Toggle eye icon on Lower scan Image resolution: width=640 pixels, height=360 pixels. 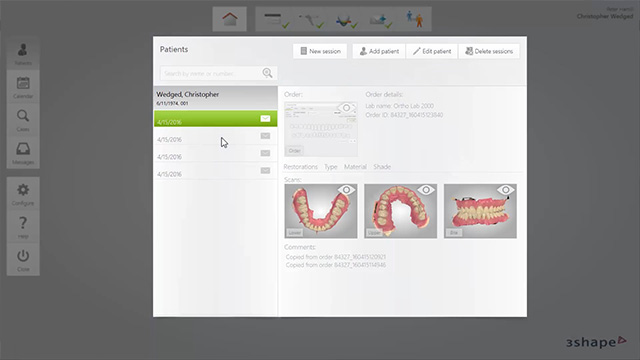point(346,190)
